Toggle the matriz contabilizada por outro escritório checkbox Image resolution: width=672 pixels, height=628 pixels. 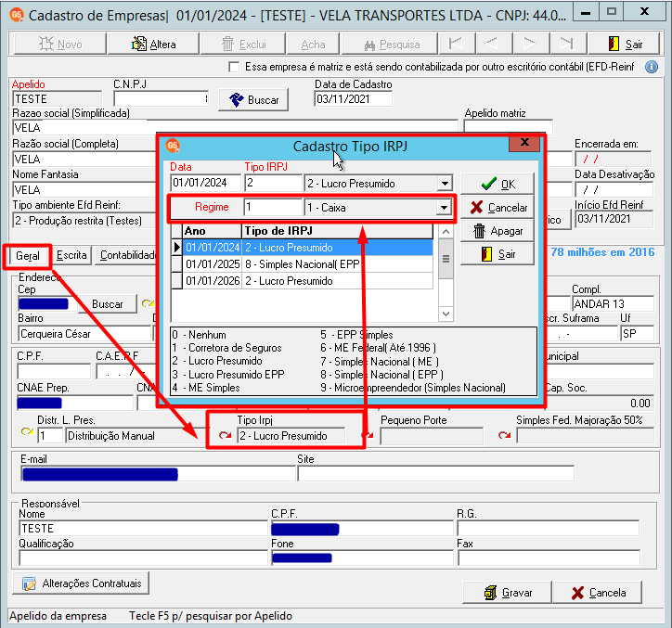pyautogui.click(x=234, y=68)
